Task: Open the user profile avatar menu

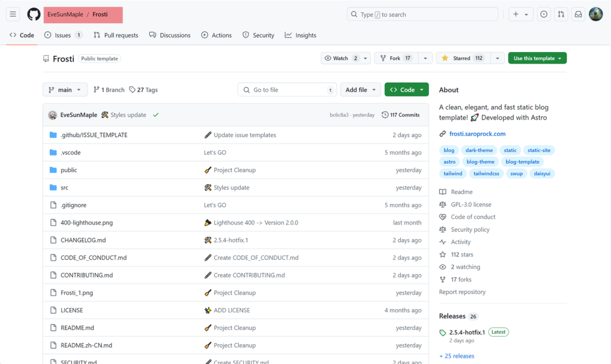Action: [596, 14]
